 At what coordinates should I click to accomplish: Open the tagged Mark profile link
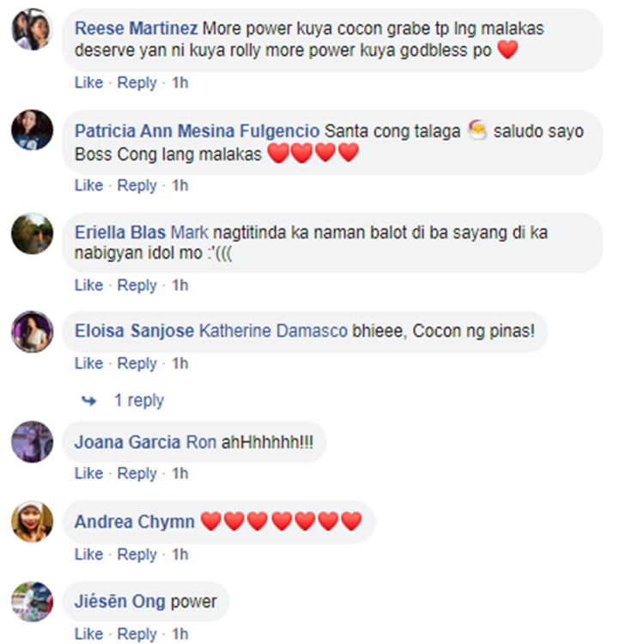click(190, 233)
